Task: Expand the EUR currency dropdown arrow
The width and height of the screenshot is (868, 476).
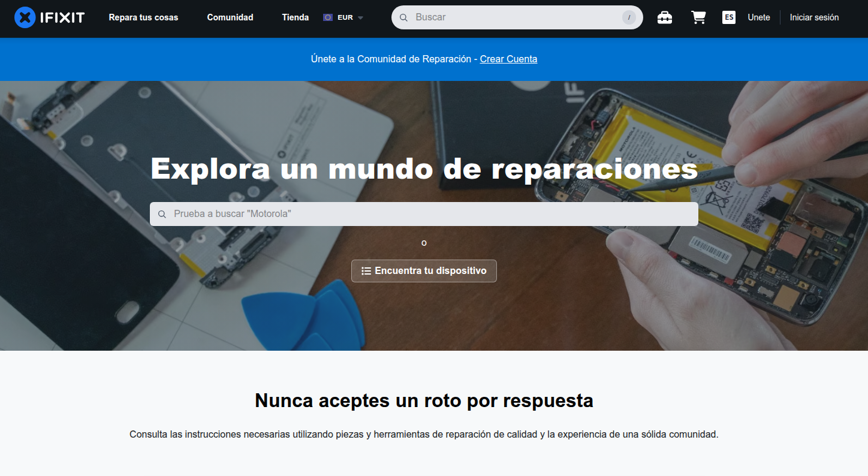Action: [360, 18]
